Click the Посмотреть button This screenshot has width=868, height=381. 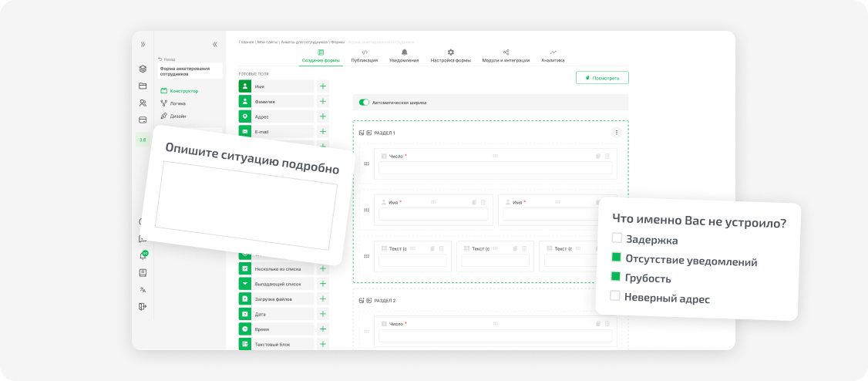[x=602, y=78]
